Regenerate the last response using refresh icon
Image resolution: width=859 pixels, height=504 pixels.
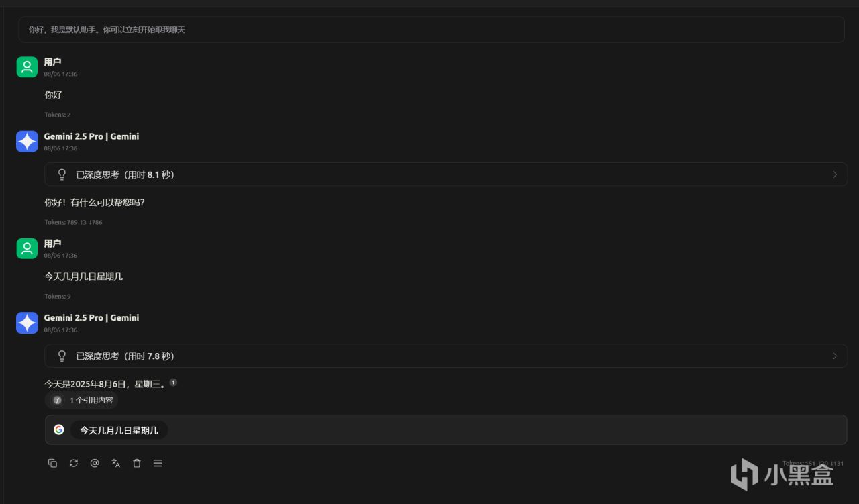tap(74, 463)
